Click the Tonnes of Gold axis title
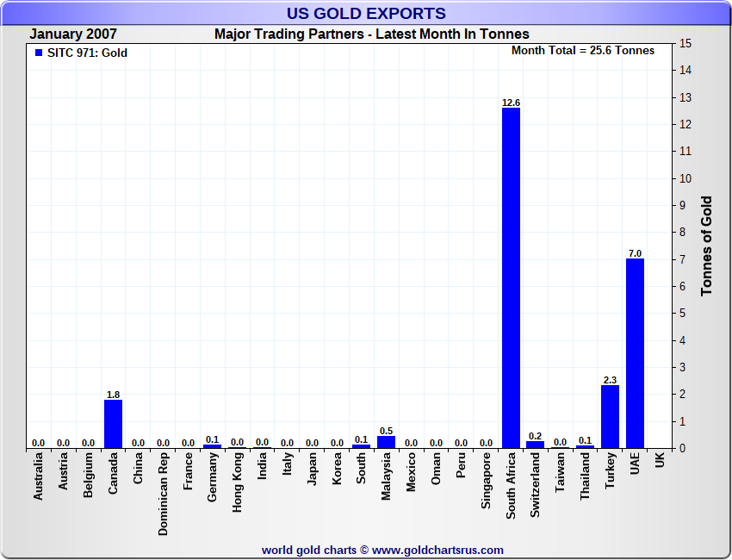Screen dimensions: 732x560 tap(706, 246)
